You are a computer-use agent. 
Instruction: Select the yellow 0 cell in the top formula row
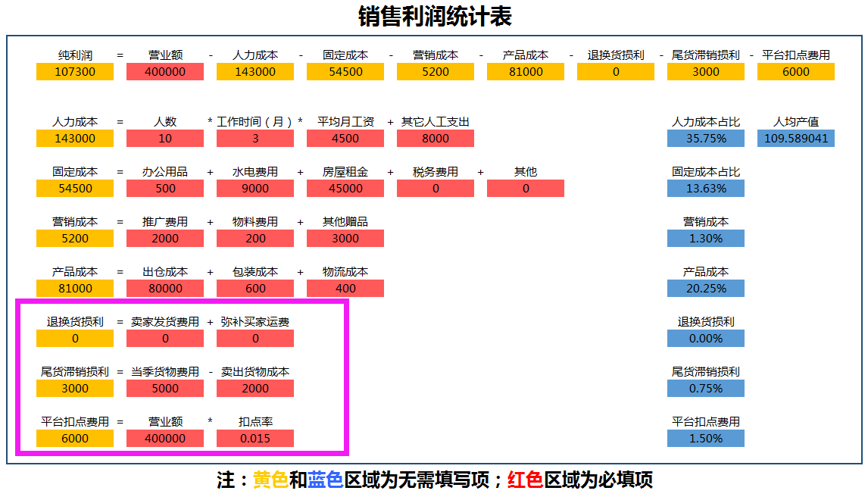[x=616, y=72]
